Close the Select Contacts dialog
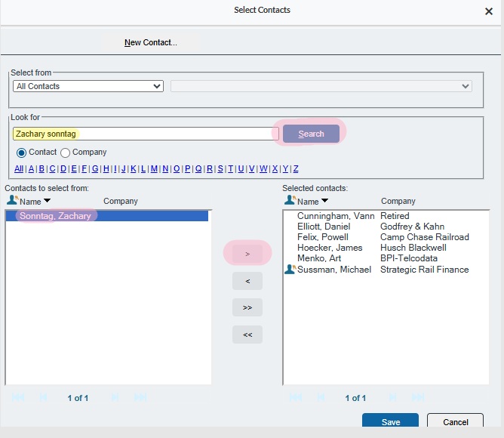The height and width of the screenshot is (438, 504). pyautogui.click(x=488, y=11)
